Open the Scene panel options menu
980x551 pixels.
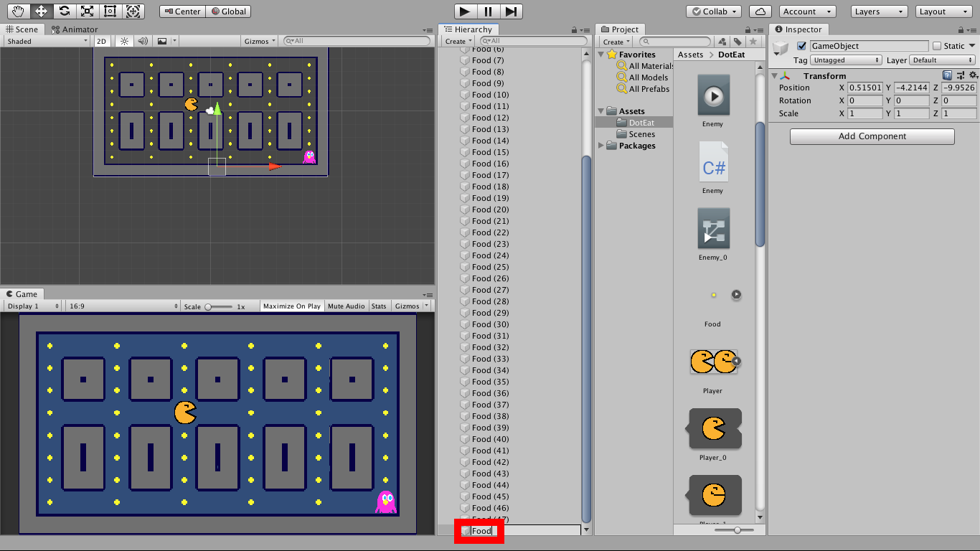(x=428, y=30)
